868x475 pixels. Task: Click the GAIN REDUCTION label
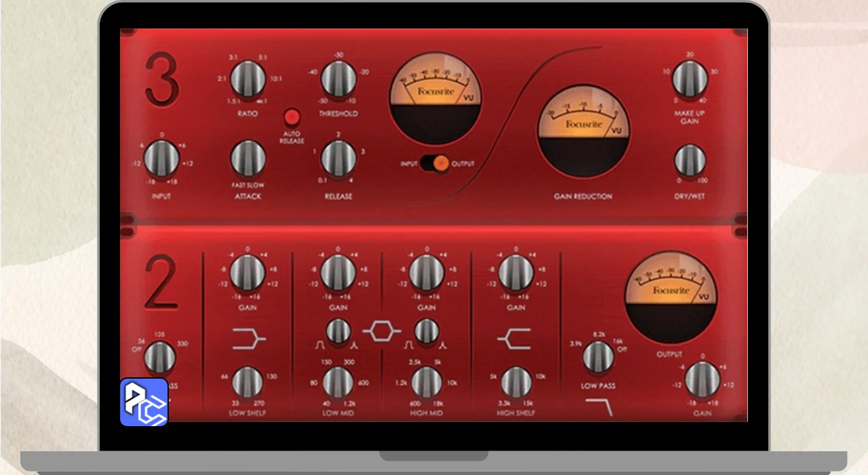[583, 196]
